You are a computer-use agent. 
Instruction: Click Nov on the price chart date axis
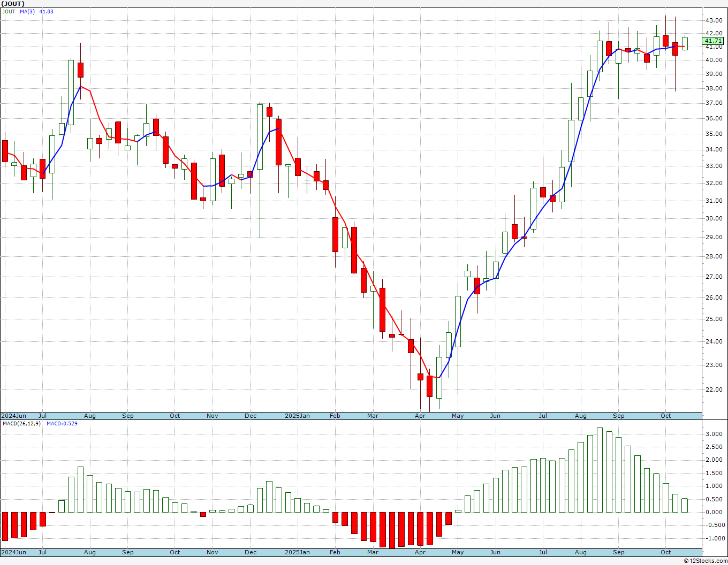point(213,416)
